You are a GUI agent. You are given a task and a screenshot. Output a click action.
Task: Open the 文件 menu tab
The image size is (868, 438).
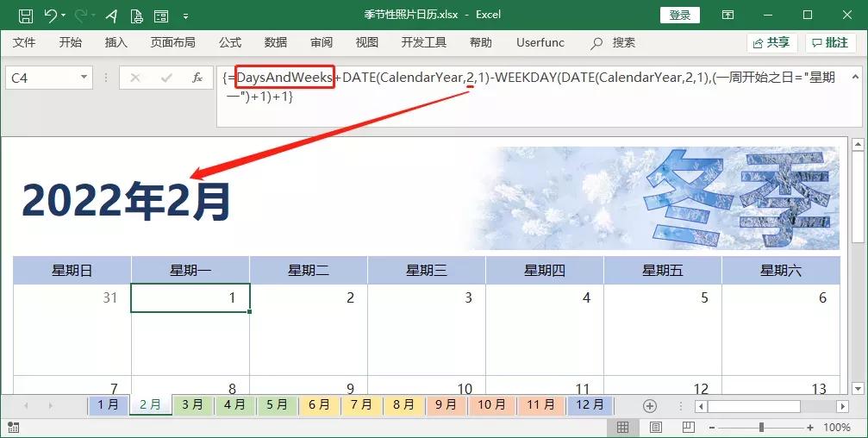24,42
